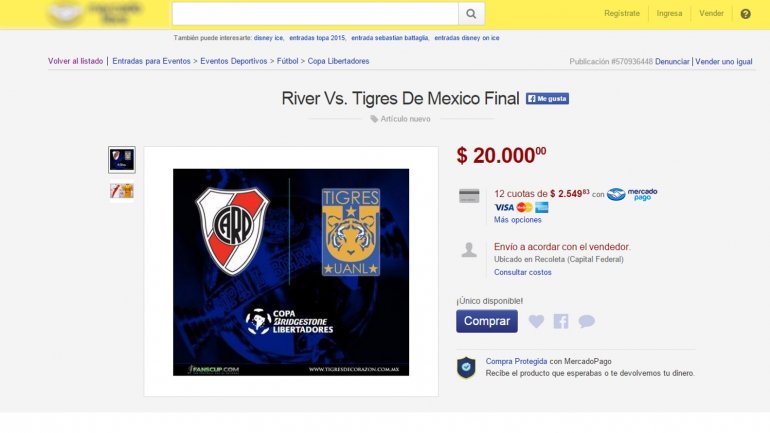Focus the top search input field

tap(315, 14)
